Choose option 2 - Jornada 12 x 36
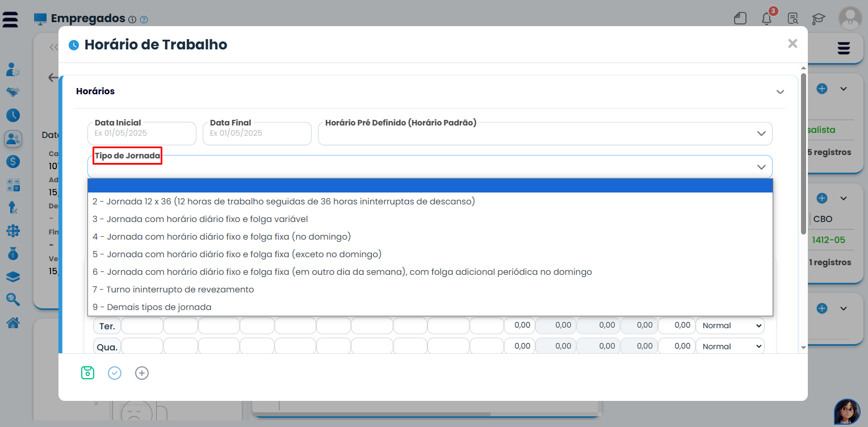This screenshot has height=427, width=868. [430, 201]
